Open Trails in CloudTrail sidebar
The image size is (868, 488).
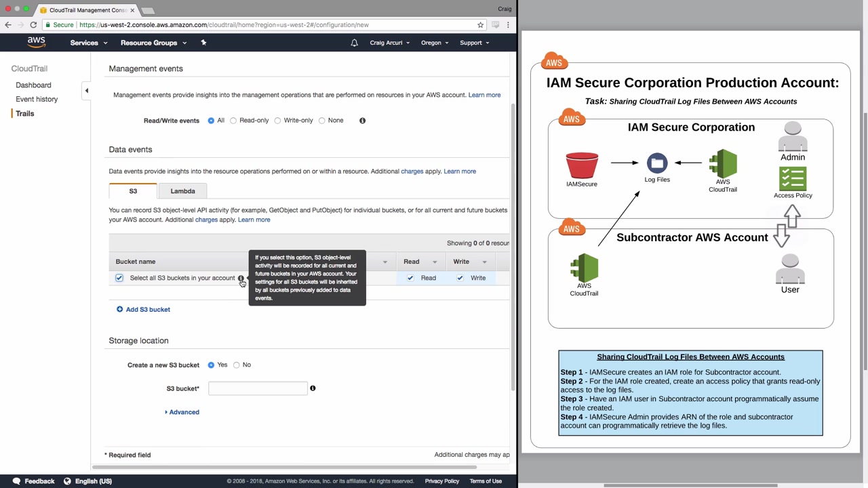tap(25, 114)
